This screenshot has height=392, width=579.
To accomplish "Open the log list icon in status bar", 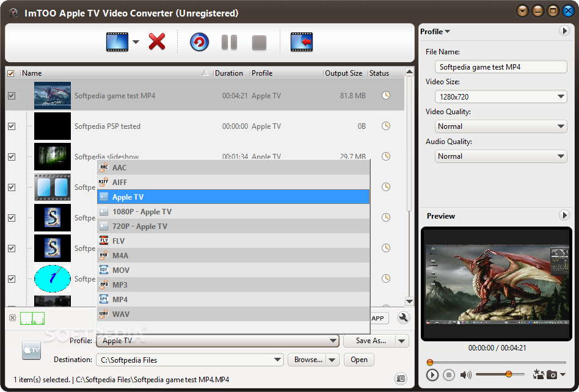I will click(x=400, y=379).
